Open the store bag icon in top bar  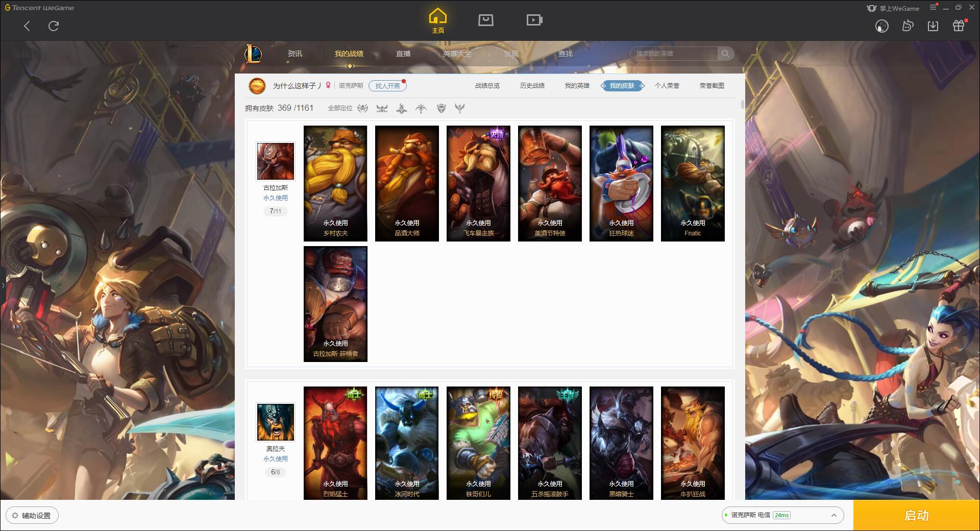pos(485,20)
